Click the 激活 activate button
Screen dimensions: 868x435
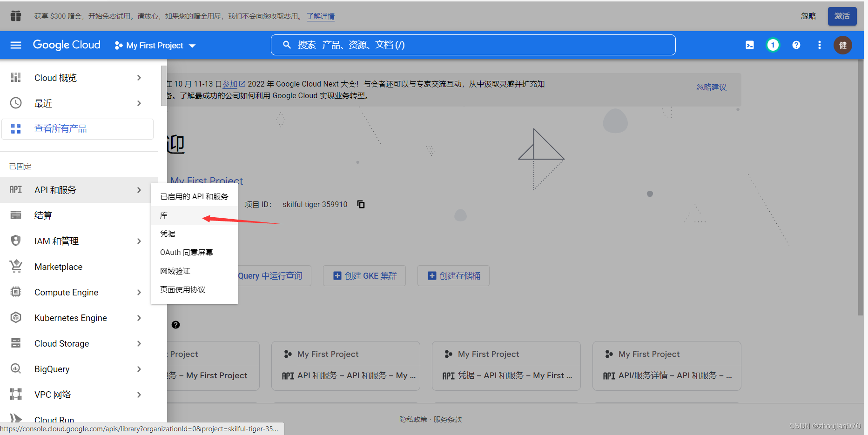[842, 16]
